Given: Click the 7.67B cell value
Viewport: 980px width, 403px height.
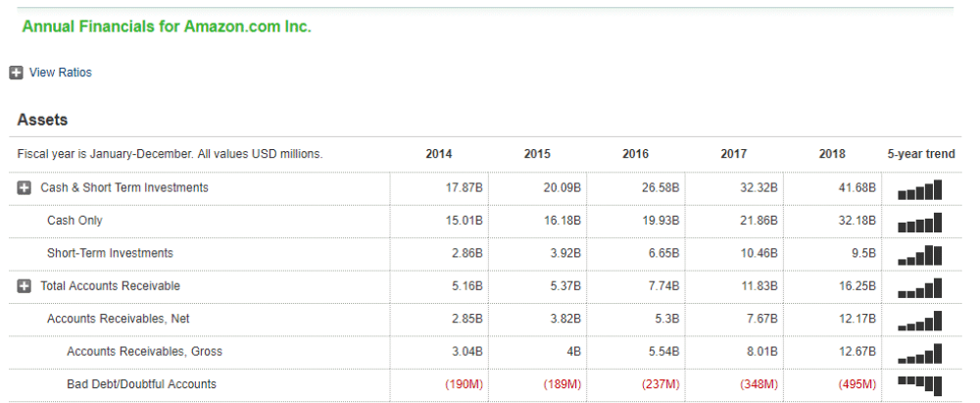Looking at the screenshot, I should (761, 319).
